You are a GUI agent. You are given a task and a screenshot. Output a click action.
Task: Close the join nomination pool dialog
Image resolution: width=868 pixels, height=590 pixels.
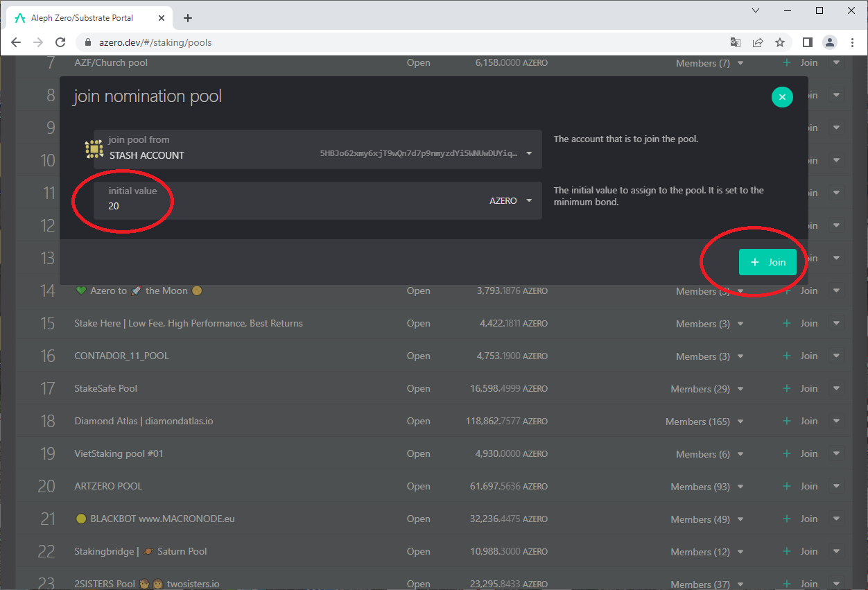[782, 97]
